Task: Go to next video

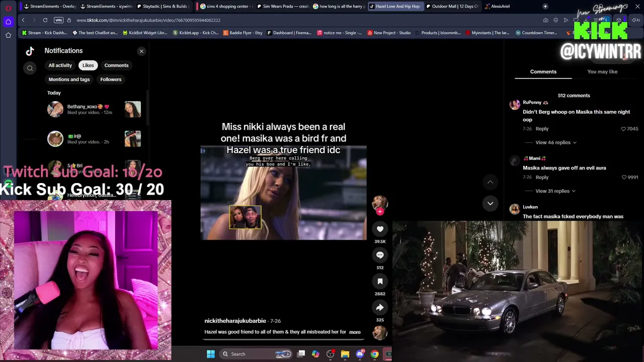Action: tap(490, 203)
